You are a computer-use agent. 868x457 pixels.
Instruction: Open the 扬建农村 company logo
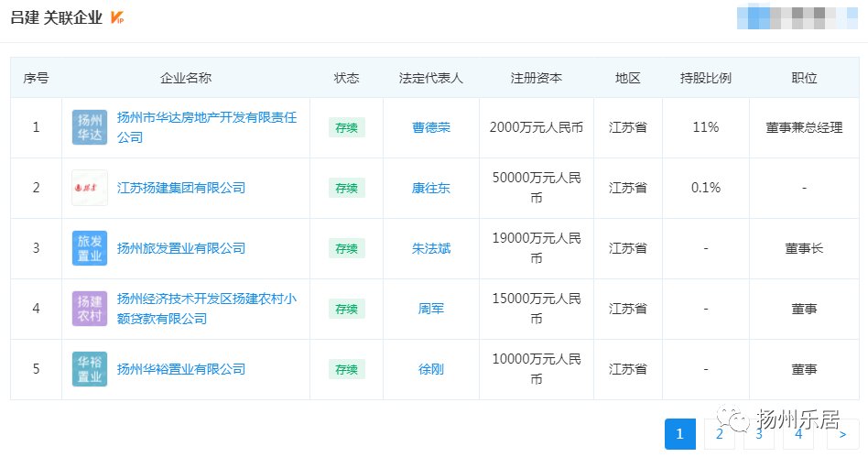[90, 309]
